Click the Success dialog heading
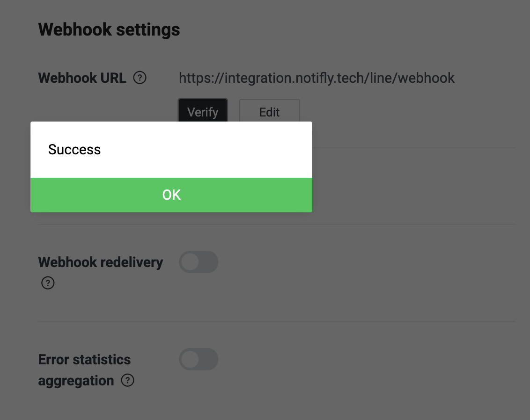530x420 pixels. click(x=74, y=149)
